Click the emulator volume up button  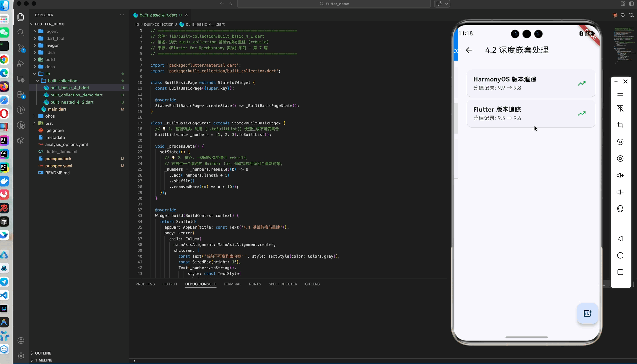[x=620, y=175]
